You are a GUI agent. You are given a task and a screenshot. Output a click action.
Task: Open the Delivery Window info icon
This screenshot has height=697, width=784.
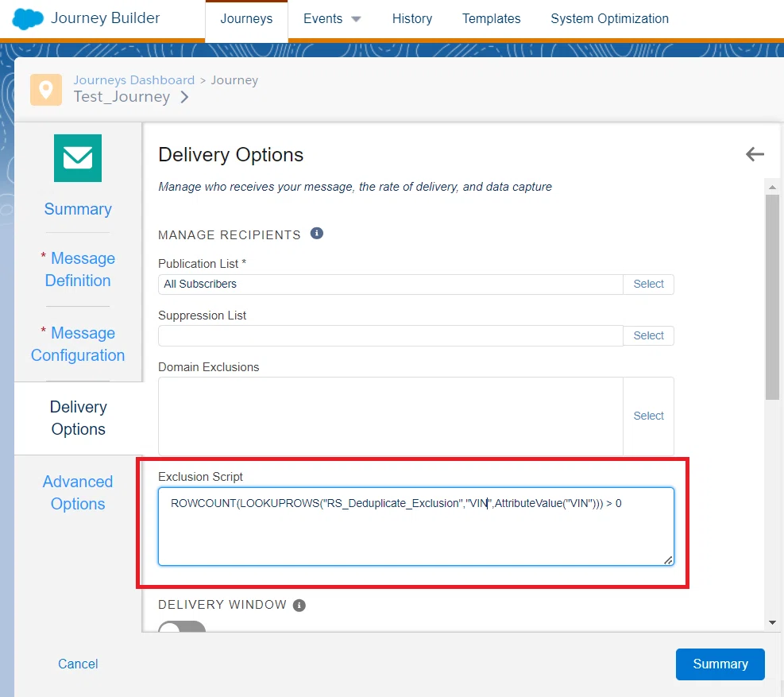[x=299, y=606]
